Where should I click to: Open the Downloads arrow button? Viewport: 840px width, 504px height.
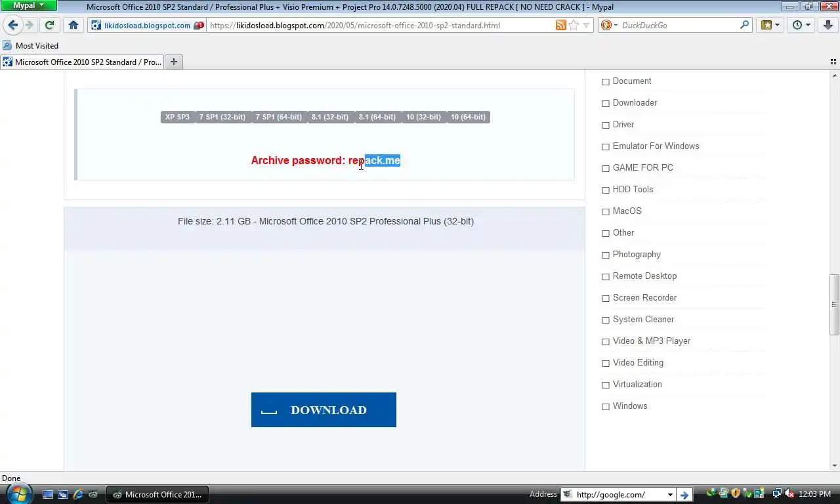(x=828, y=25)
